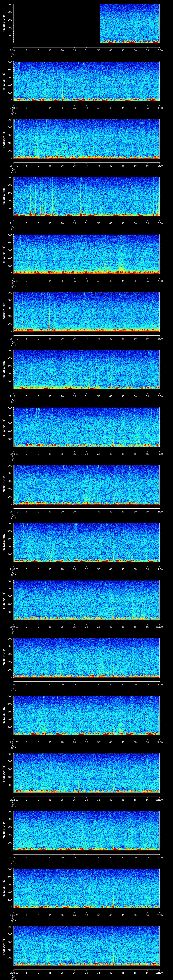This screenshot has width=173, height=980.
Task: Select the spectrogram panel starting at 2:12:00
Action: pyautogui.click(x=86, y=196)
